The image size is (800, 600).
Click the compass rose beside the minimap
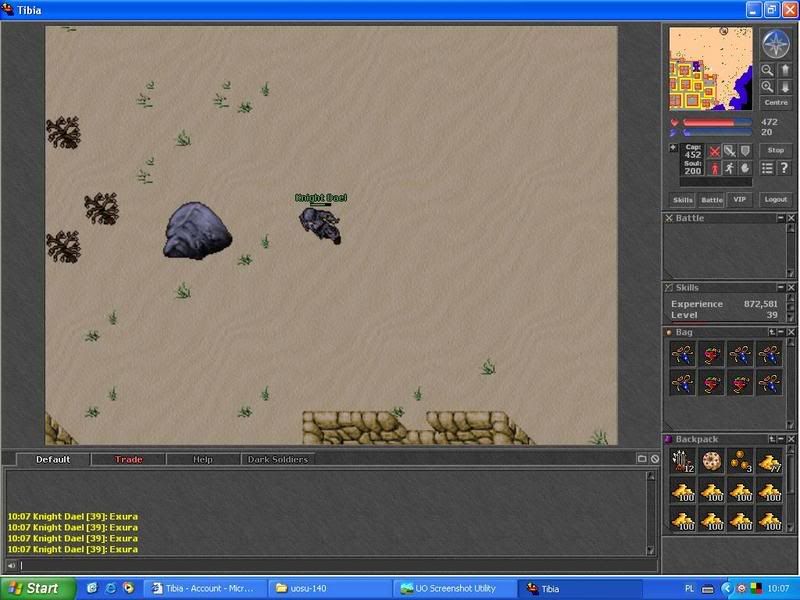click(776, 44)
